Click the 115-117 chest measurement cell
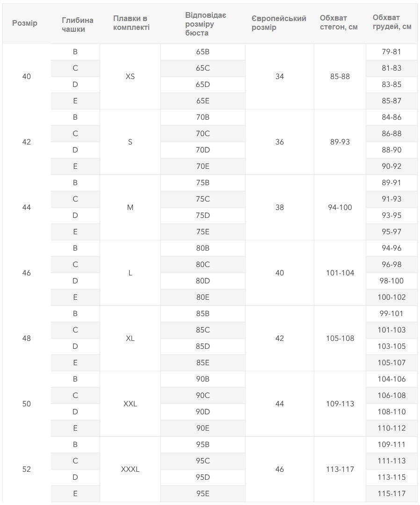 pyautogui.click(x=391, y=494)
